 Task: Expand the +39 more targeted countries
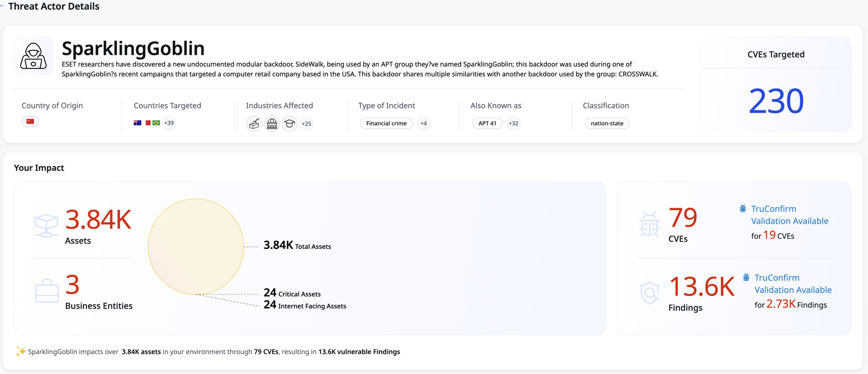[169, 123]
